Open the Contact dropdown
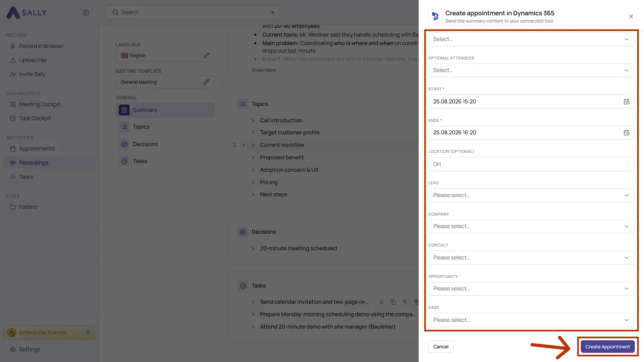This screenshot has width=644, height=362. click(x=531, y=258)
